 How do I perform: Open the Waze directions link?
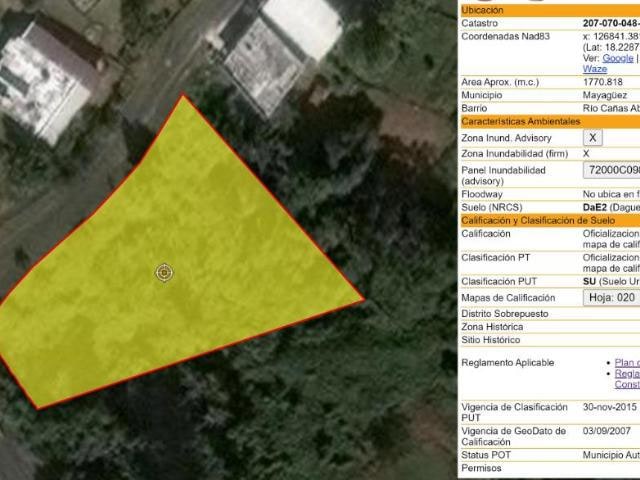pyautogui.click(x=594, y=69)
